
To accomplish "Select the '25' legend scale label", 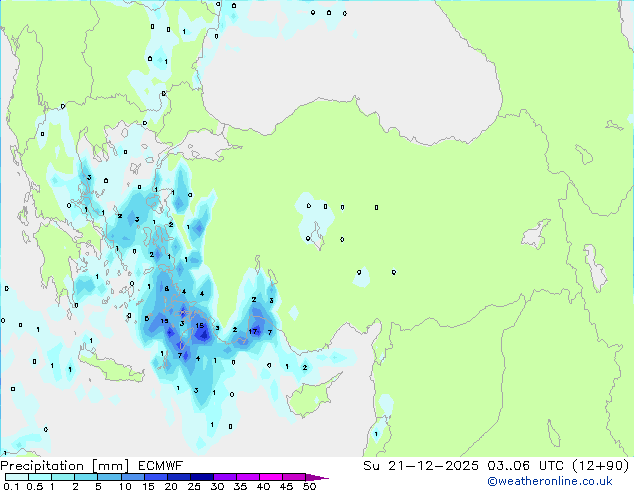I will pos(194,486).
